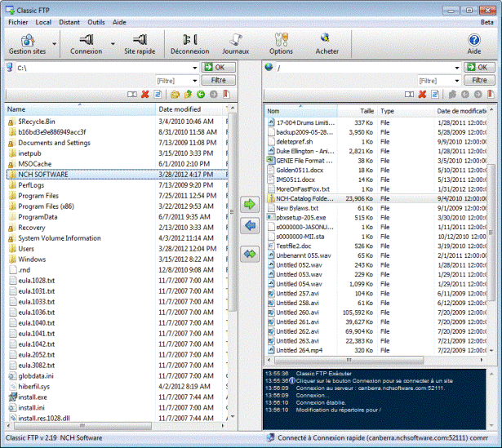Open the Distant menu
Screen dimensions: 502x448
point(69,22)
